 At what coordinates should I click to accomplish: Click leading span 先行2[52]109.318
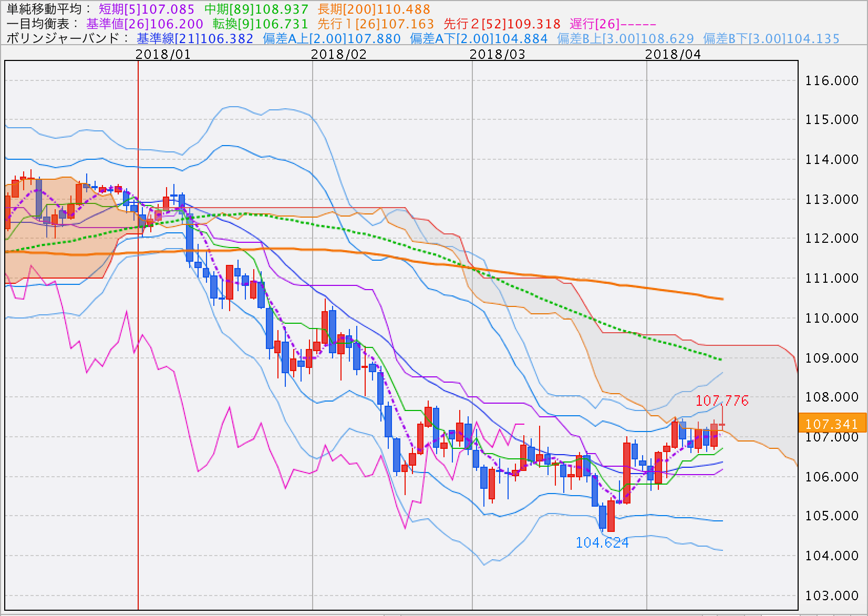tap(502, 24)
